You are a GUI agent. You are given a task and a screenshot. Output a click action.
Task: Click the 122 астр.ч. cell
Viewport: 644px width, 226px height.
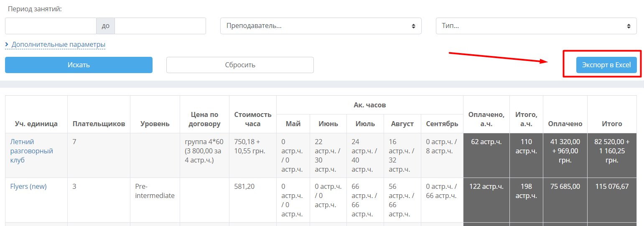(x=486, y=200)
